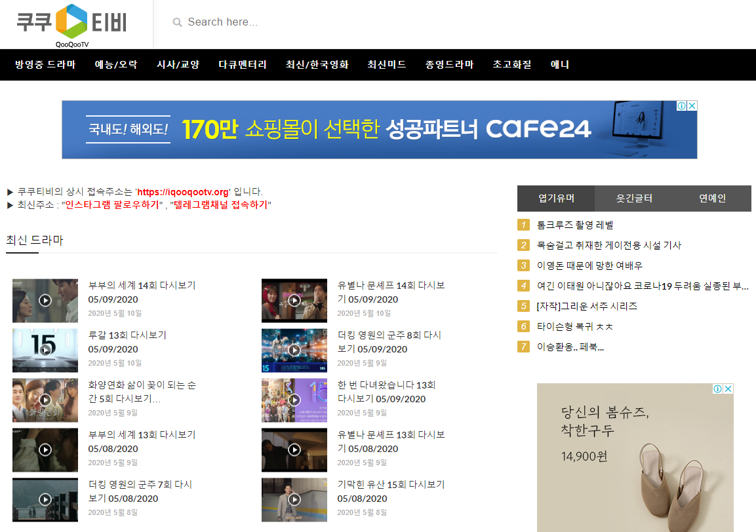Screen dimensions: 756x532
Task: Open the post 목숨걸고 취재한 게이전용 시설 기사
Action: pyautogui.click(x=608, y=245)
